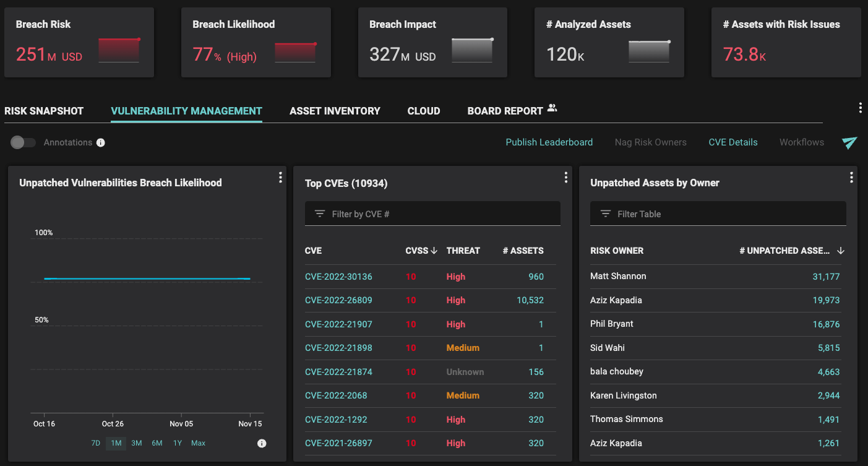
Task: Open the Top CVEs kebab menu
Action: click(565, 177)
